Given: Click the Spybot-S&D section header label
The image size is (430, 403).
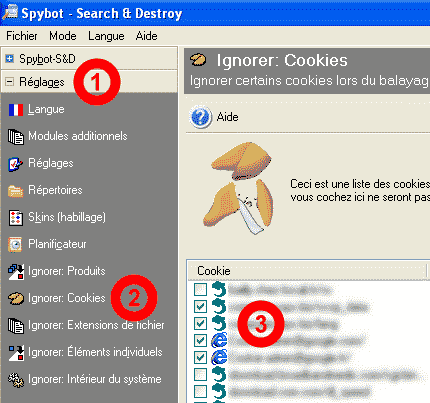Looking at the screenshot, I should coord(47,59).
